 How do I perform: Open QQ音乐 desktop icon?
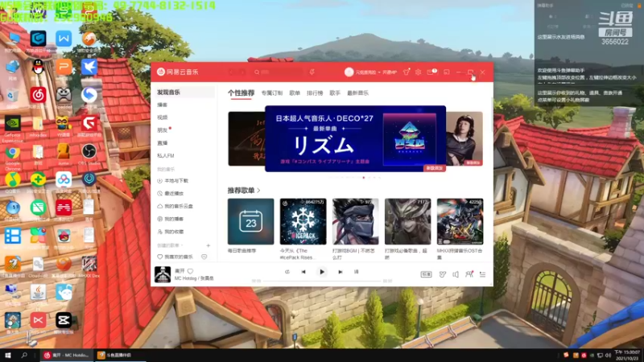pos(13,183)
